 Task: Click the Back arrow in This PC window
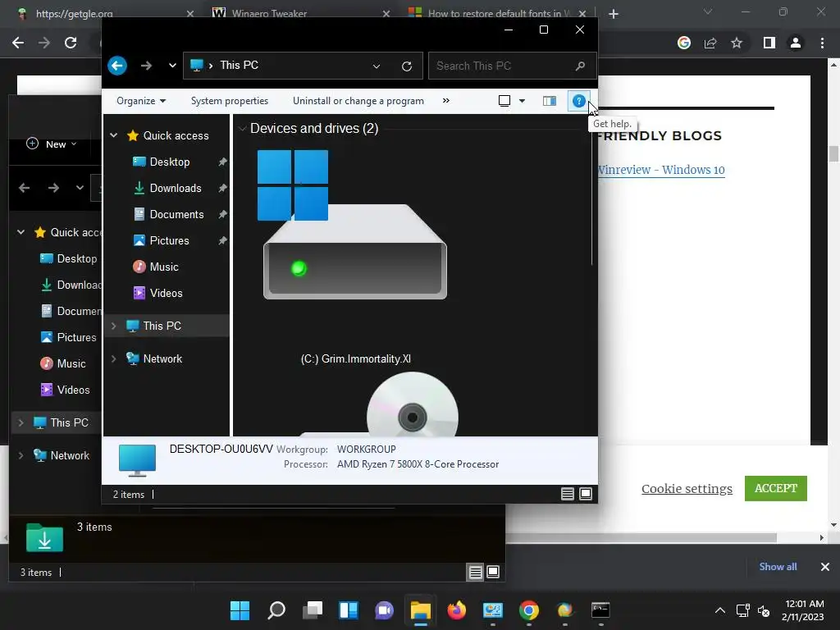click(117, 66)
